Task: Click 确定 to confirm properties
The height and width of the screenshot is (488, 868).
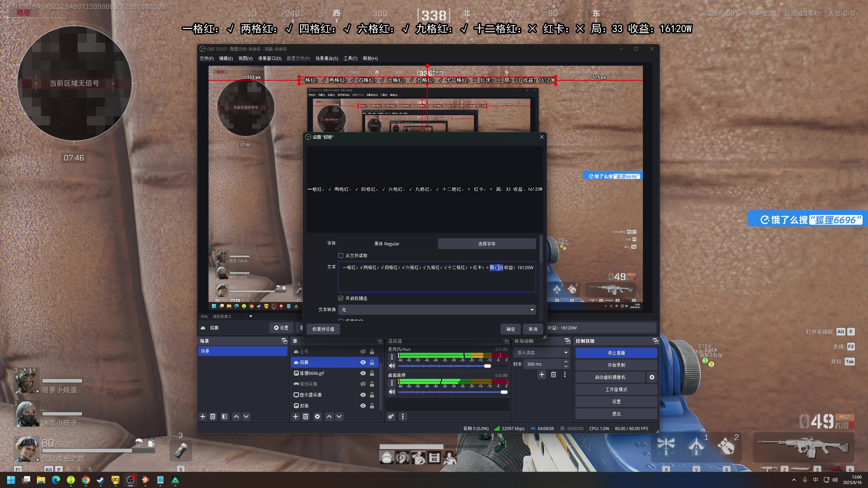Action: tap(511, 329)
